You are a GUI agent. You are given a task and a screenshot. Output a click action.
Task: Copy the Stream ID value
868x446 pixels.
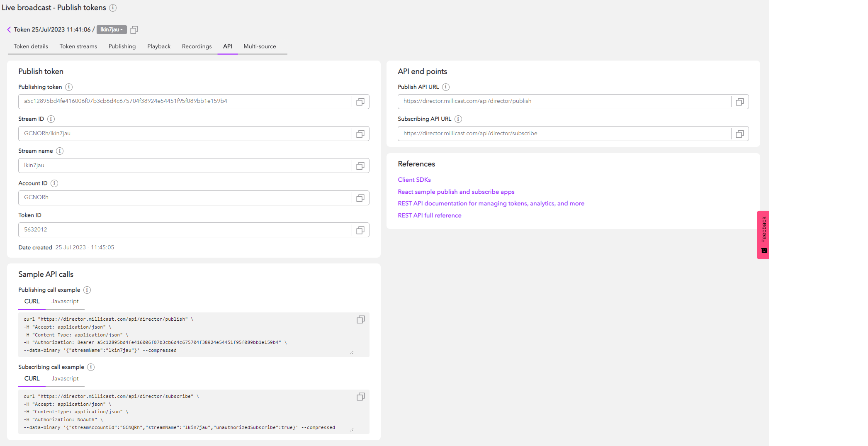point(360,134)
